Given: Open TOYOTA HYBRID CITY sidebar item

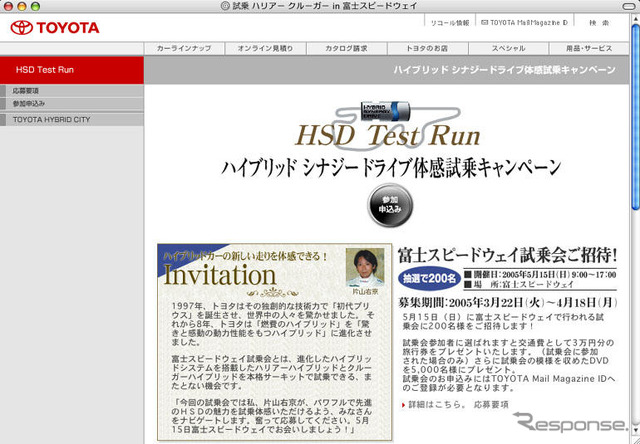Looking at the screenshot, I should 72,120.
